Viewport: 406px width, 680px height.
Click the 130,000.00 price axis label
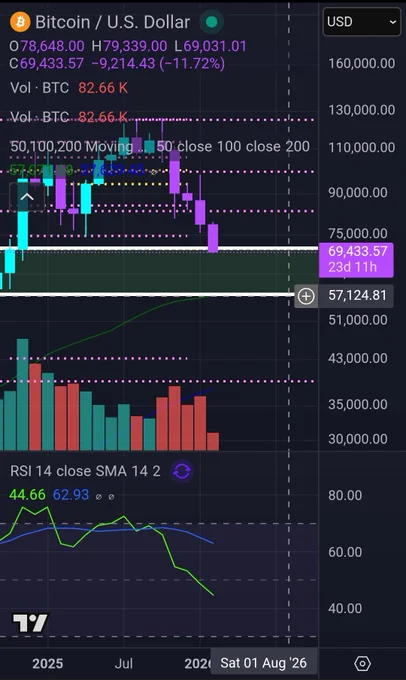click(362, 110)
